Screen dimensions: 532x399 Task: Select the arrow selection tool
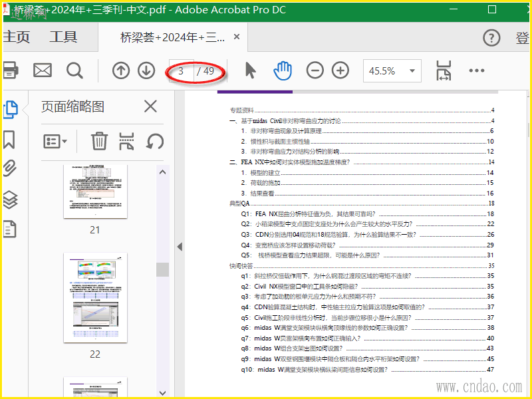(251, 70)
